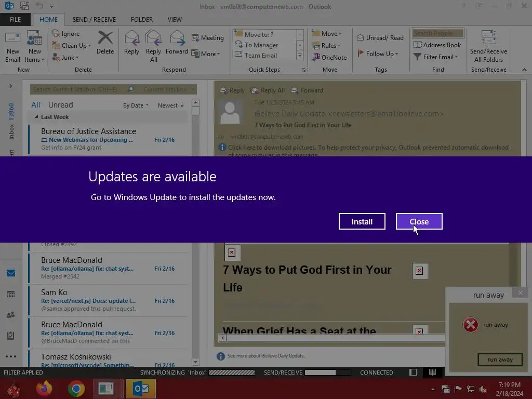This screenshot has width=532, height=399.
Task: Open the Bureau of Justice Assistance email
Action: (x=108, y=139)
